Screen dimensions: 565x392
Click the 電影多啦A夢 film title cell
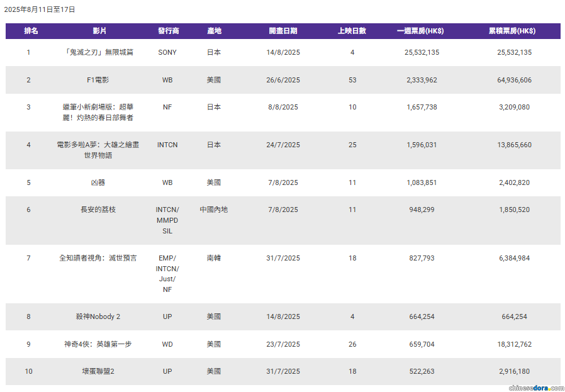pyautogui.click(x=98, y=150)
